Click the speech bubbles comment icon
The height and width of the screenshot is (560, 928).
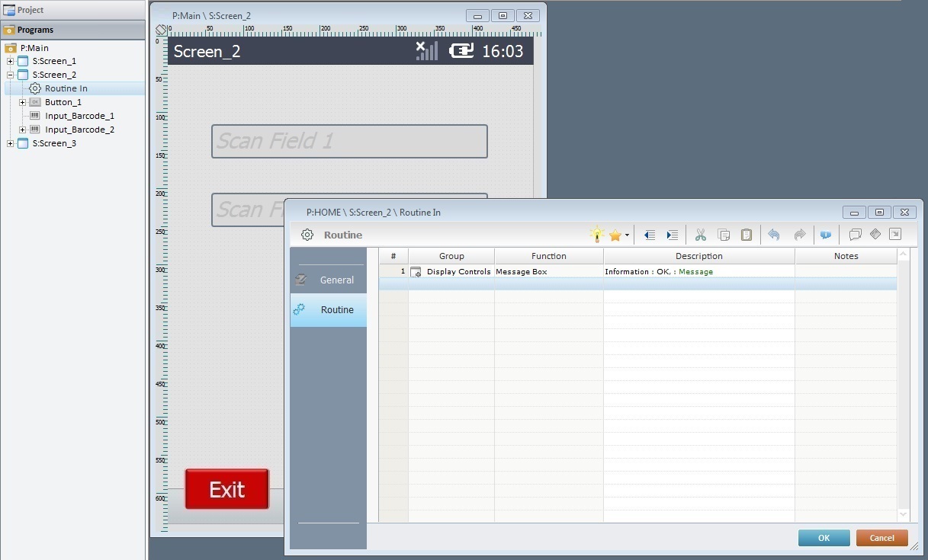pyautogui.click(x=855, y=235)
